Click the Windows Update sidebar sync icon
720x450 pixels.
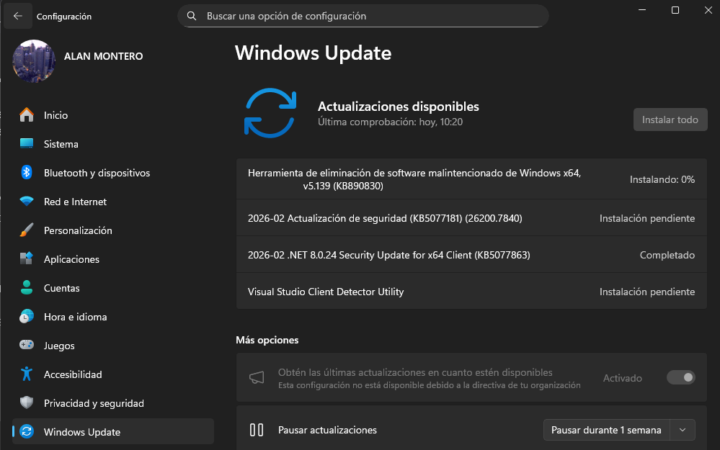tap(27, 432)
